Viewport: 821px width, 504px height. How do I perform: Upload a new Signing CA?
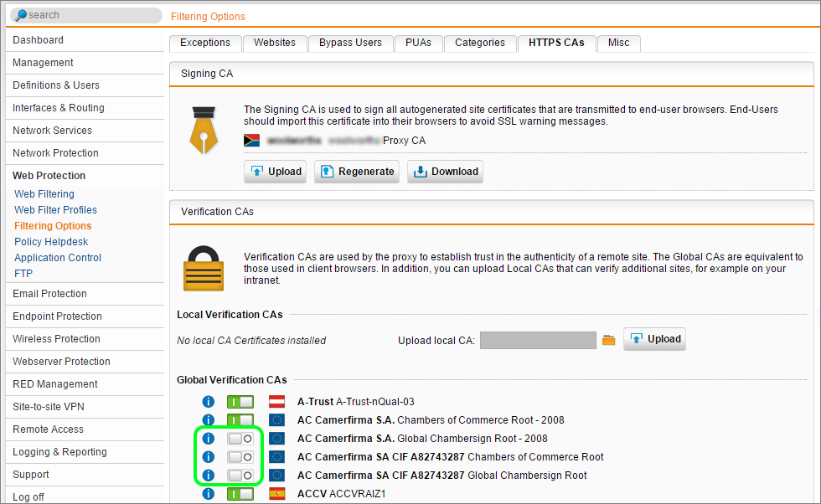pyautogui.click(x=276, y=172)
